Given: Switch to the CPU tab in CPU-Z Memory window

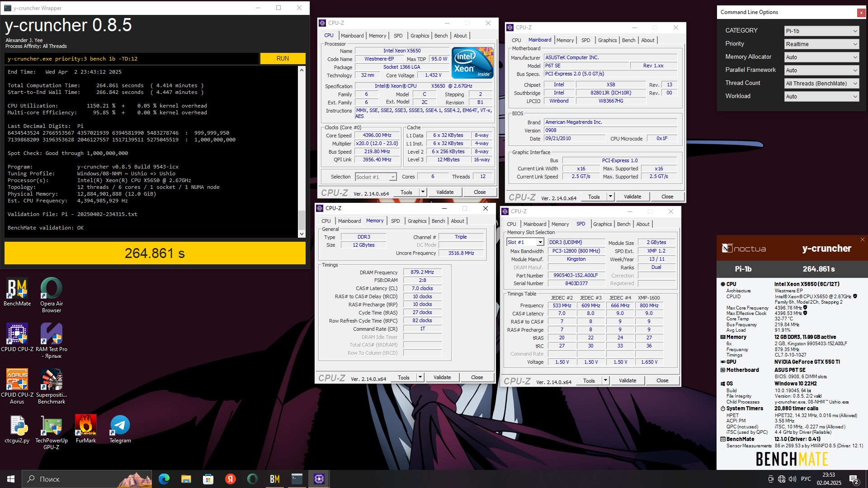Looking at the screenshot, I should click(326, 221).
